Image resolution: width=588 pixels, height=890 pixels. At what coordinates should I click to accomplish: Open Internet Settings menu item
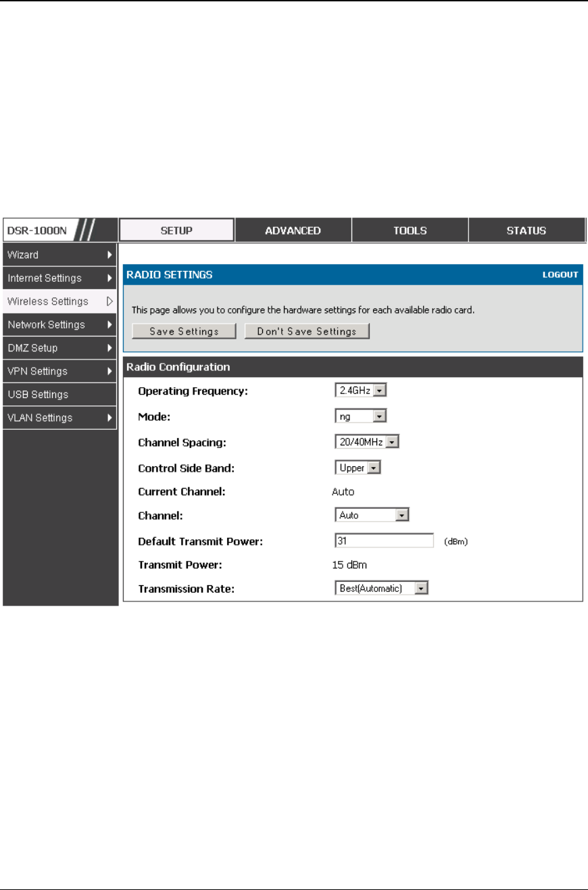point(59,278)
